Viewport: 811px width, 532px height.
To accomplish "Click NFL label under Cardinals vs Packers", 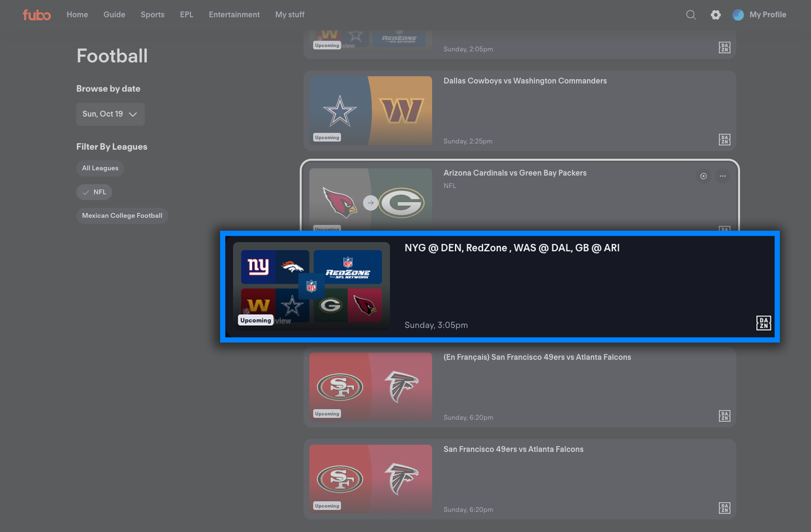I will click(x=450, y=186).
